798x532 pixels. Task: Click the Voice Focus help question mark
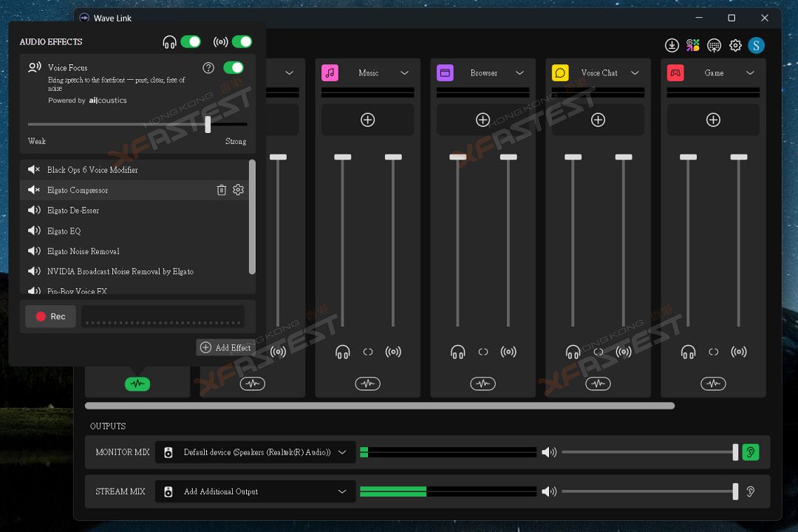208,68
